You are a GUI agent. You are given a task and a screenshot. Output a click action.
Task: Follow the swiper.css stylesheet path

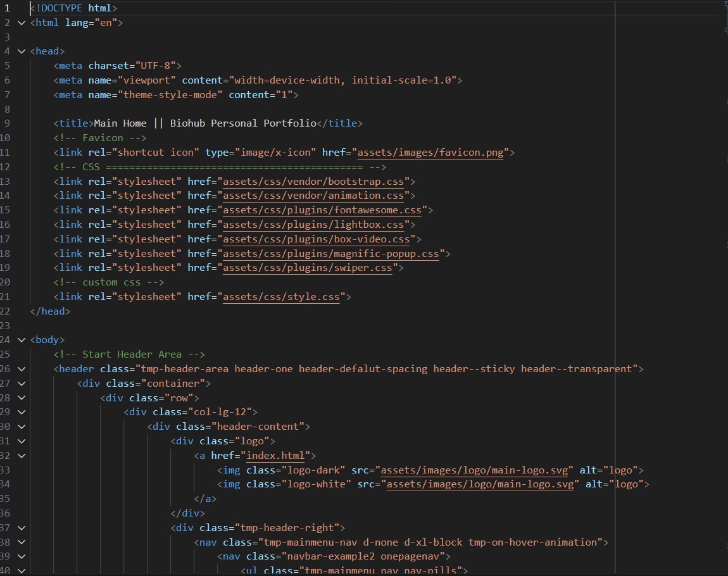[x=309, y=268]
